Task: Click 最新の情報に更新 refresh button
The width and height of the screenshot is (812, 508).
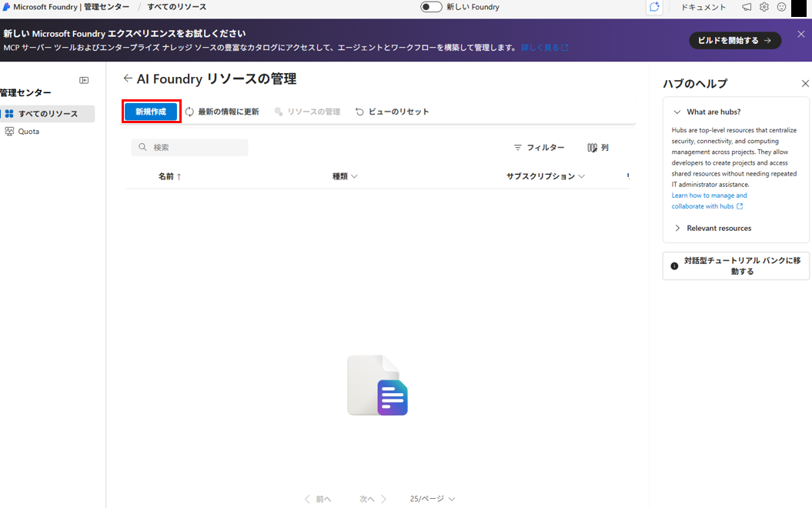Action: click(222, 112)
